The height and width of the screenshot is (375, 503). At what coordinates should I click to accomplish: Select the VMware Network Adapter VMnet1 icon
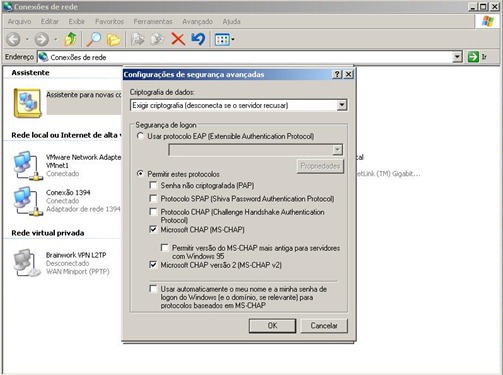28,166
